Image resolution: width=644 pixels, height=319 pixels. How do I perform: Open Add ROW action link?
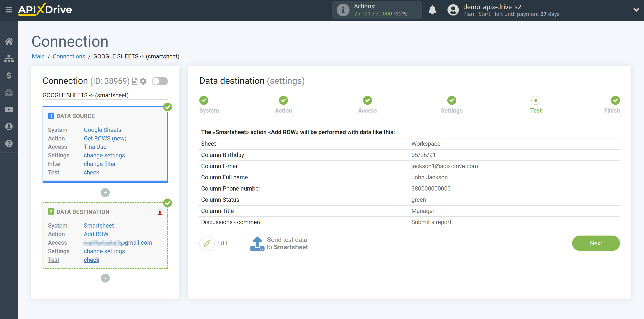point(96,234)
